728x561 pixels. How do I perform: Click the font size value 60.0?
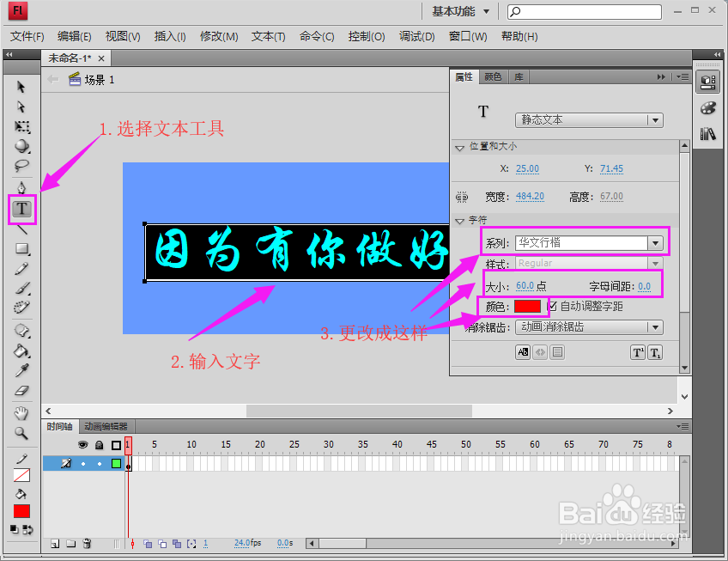tap(525, 285)
